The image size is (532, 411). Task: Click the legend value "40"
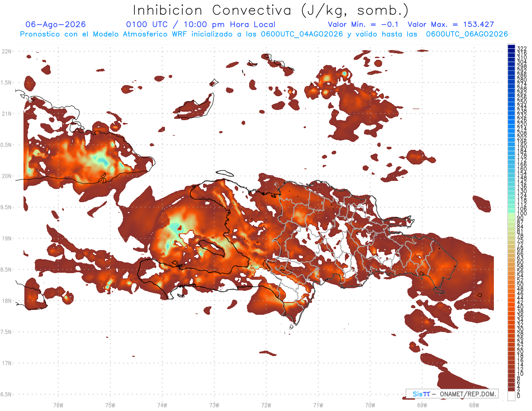coord(520,307)
